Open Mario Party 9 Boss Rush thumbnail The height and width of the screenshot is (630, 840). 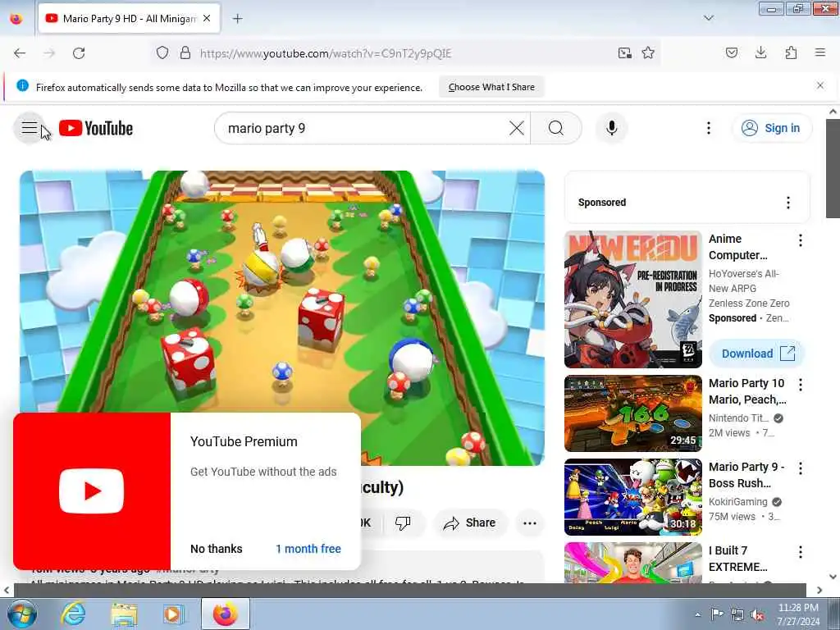[x=632, y=497]
